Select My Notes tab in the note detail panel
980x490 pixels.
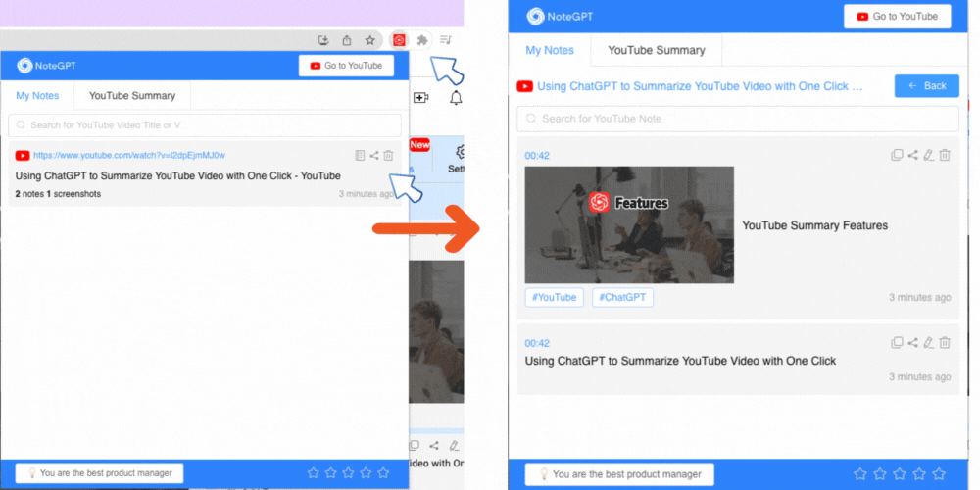click(x=550, y=50)
